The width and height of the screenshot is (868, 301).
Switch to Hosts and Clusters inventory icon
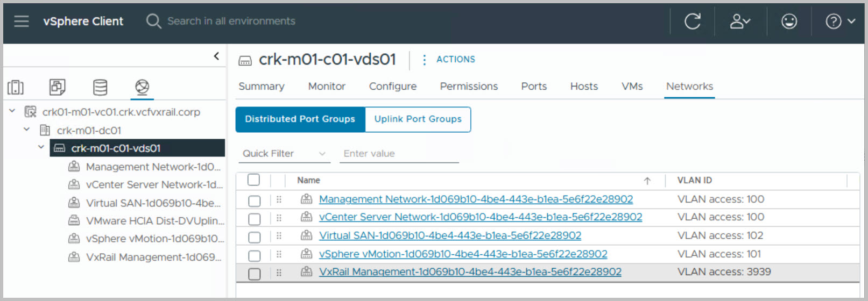click(16, 87)
